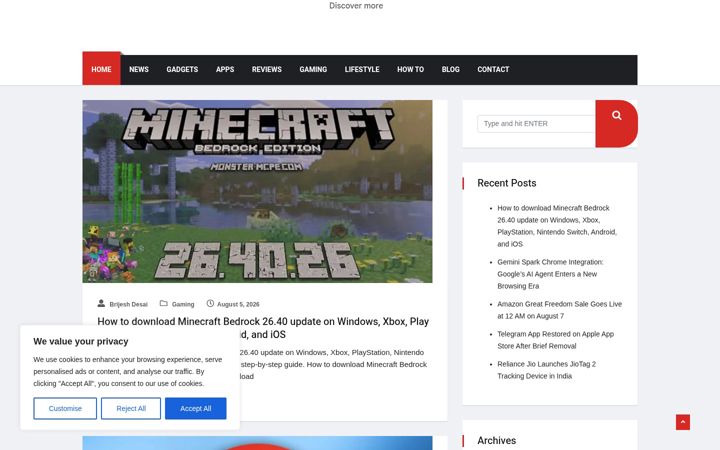Click the 'We value your privacy' heading
This screenshot has height=450, width=720.
[81, 341]
